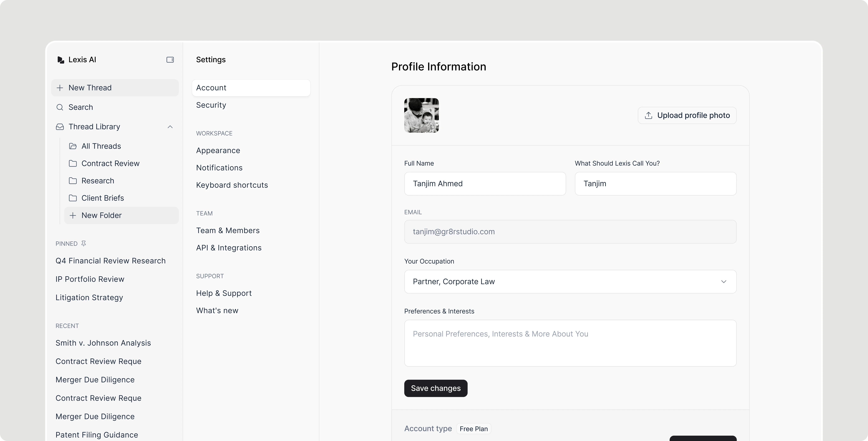Click the Thread Library inbox icon
868x441 pixels.
(x=60, y=127)
